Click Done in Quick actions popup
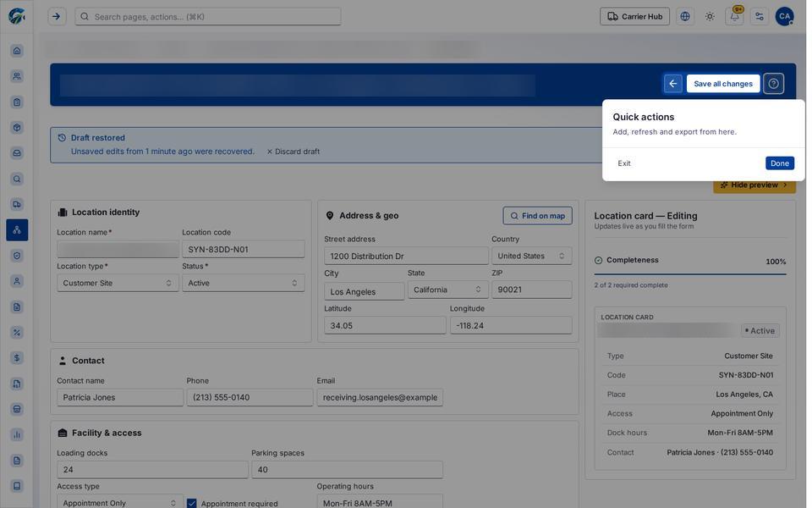The width and height of the screenshot is (812, 508). pos(779,163)
